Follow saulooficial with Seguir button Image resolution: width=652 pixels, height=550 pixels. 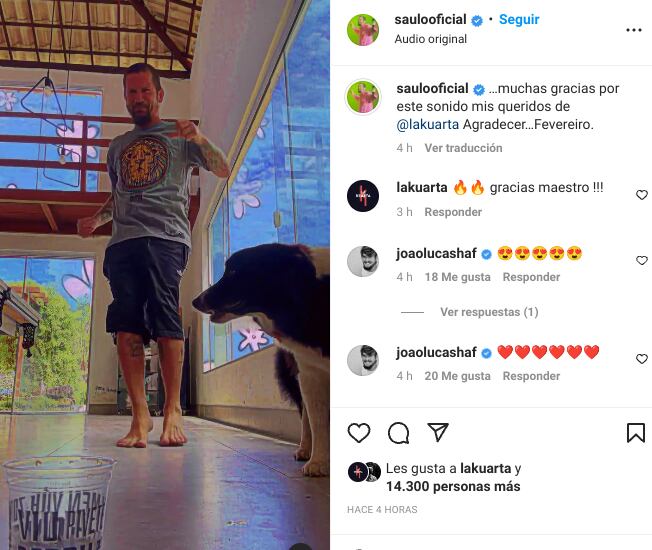point(519,19)
